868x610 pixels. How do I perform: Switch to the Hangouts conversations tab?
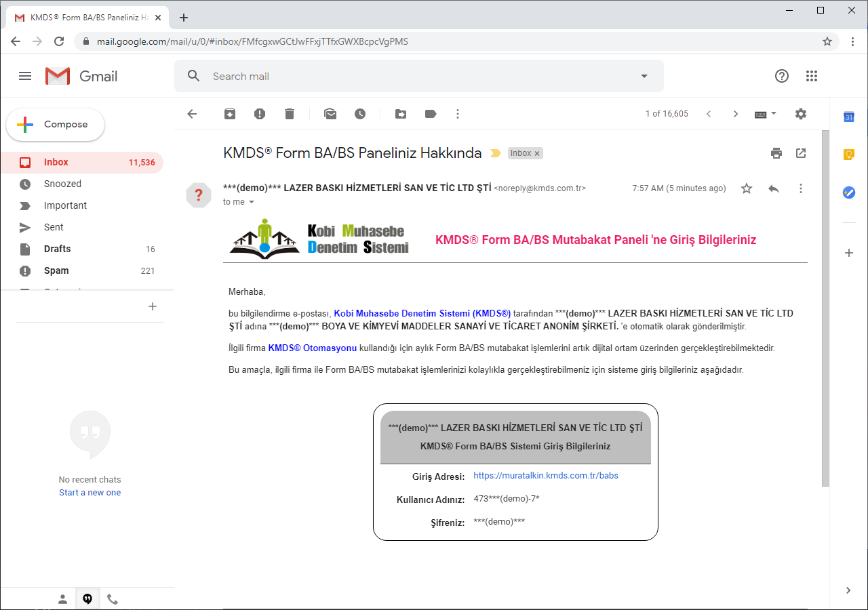point(87,599)
